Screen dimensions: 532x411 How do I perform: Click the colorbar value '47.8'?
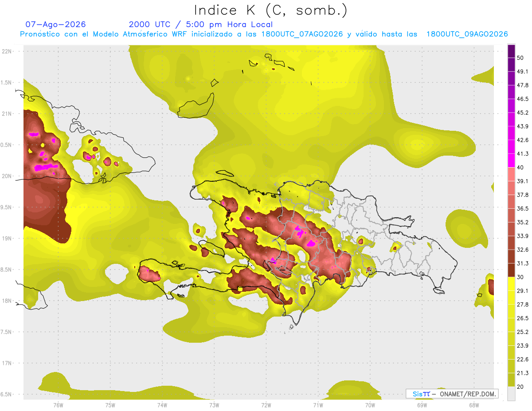[x=523, y=85]
